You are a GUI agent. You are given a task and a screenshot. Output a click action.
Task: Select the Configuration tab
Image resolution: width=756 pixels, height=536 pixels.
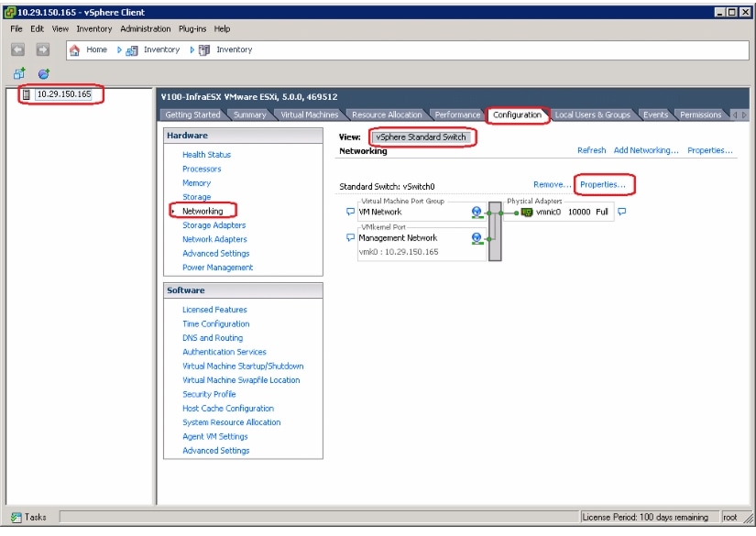click(x=517, y=115)
